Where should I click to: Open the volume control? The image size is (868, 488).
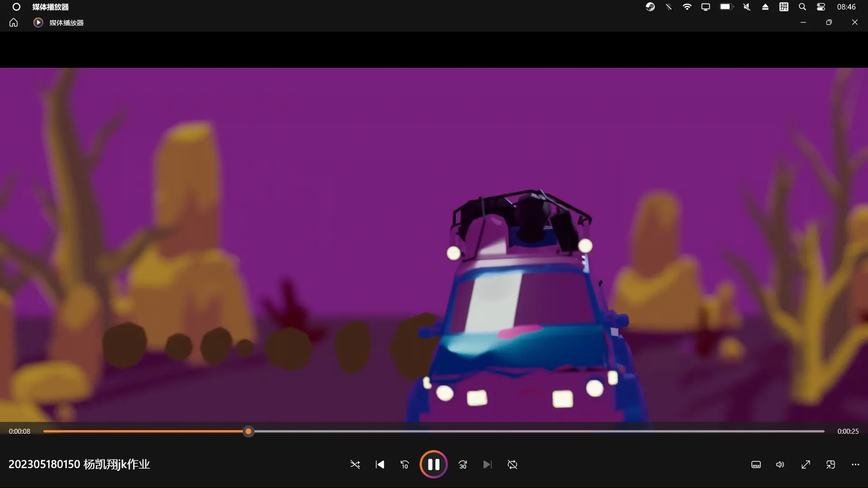point(780,465)
